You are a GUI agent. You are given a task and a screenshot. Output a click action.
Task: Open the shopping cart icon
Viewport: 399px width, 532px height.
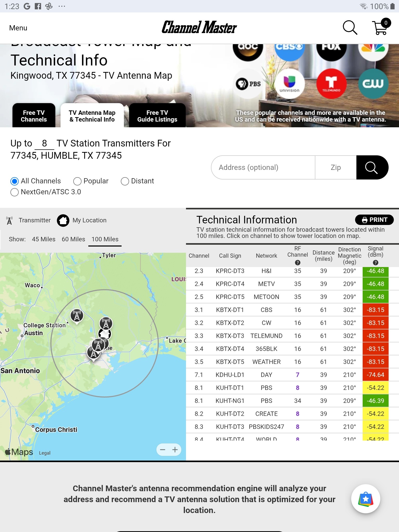pos(381,27)
